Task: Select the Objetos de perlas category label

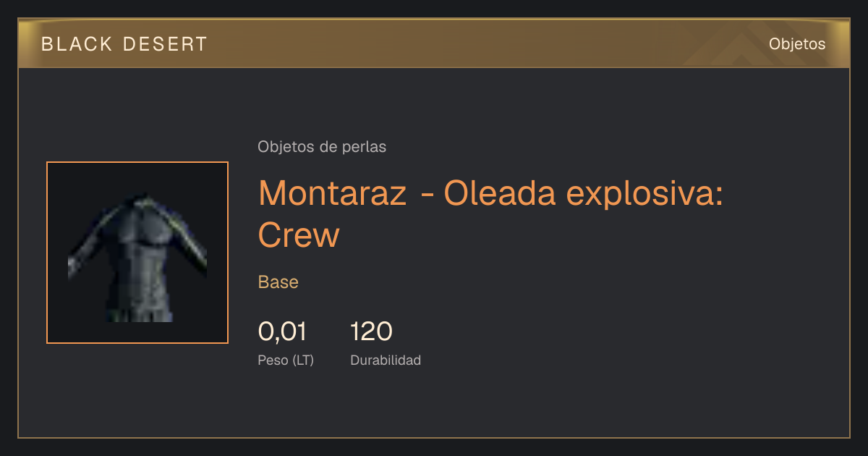Action: point(322,147)
